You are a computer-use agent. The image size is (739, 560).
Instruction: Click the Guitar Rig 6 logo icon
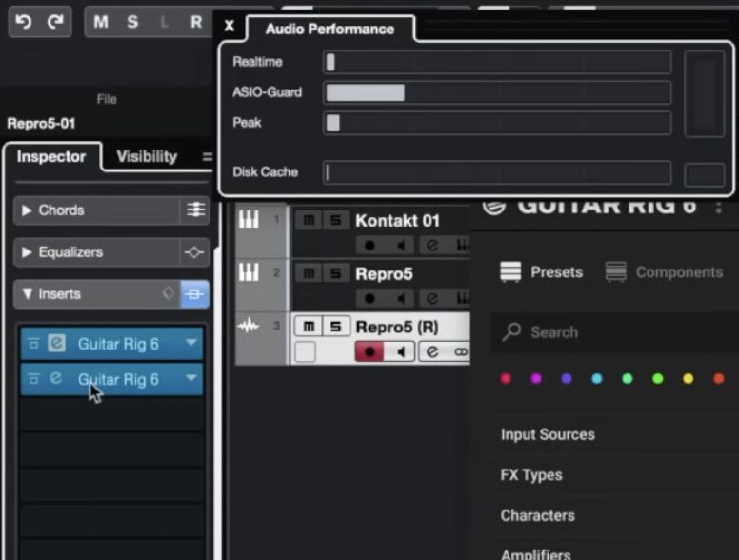point(493,207)
